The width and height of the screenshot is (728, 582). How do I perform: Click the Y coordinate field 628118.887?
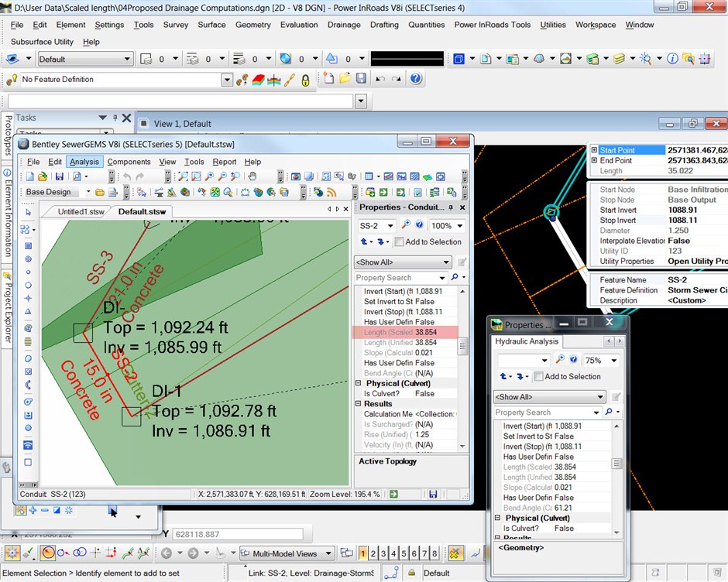(237, 534)
